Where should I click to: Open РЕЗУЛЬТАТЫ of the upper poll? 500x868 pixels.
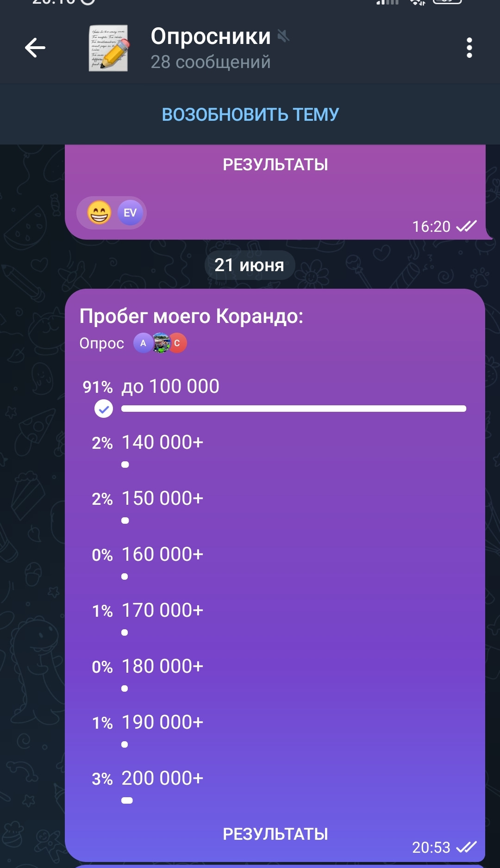tap(275, 164)
